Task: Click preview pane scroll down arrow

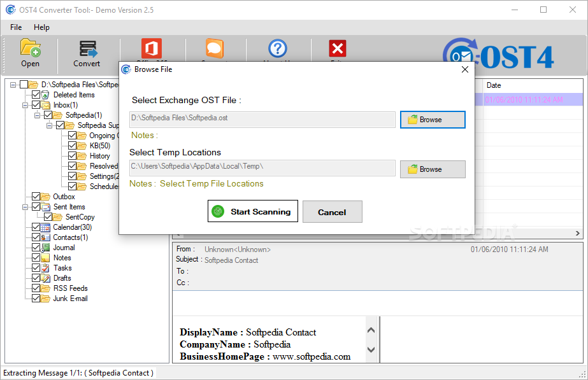Action: (x=371, y=349)
